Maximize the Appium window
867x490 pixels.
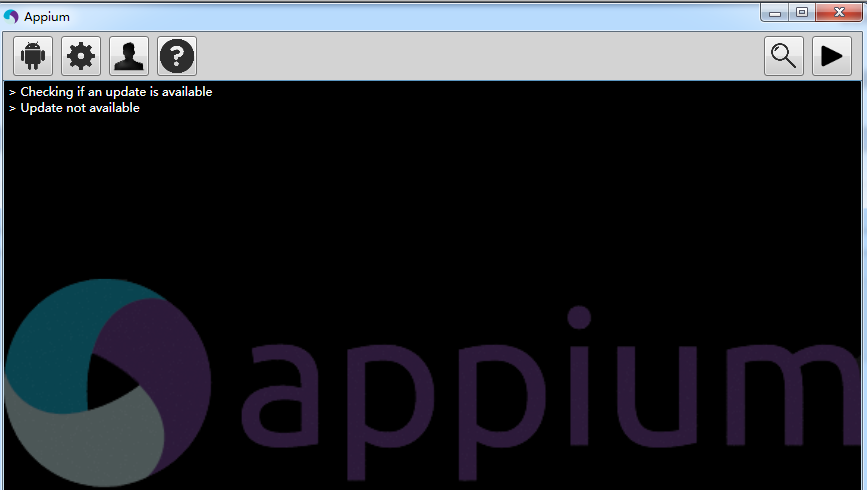(802, 13)
